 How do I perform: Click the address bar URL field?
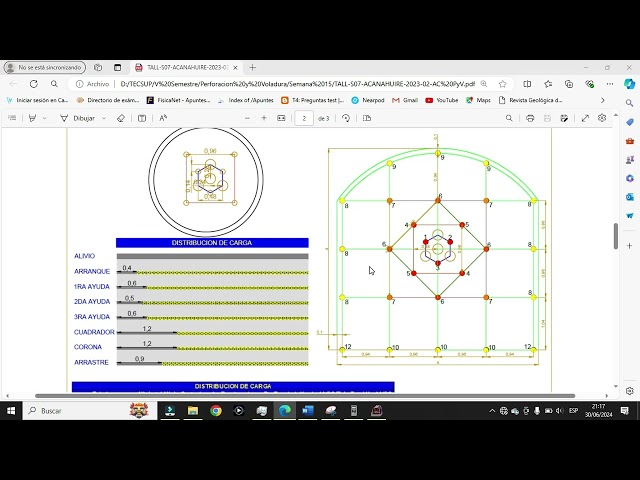298,84
